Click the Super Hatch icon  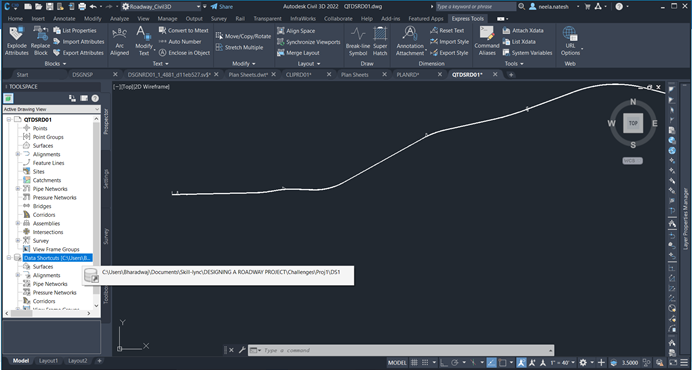380,41
